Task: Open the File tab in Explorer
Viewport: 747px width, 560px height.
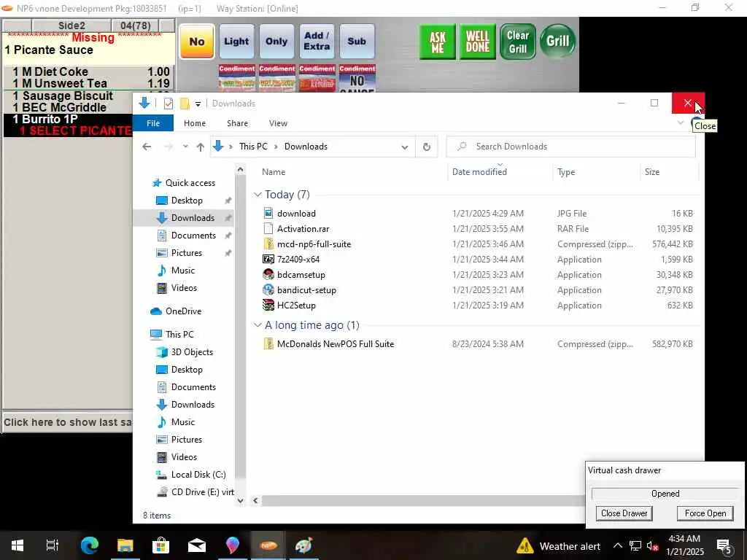Action: 153,122
